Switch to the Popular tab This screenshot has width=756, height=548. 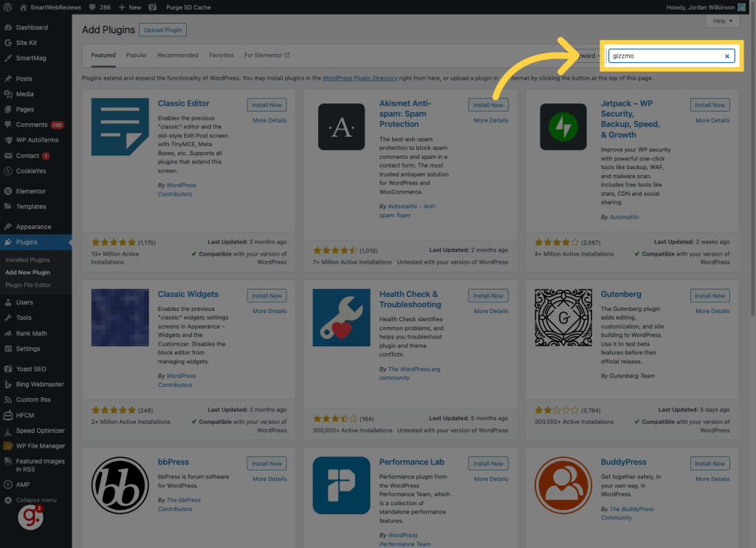(x=137, y=55)
